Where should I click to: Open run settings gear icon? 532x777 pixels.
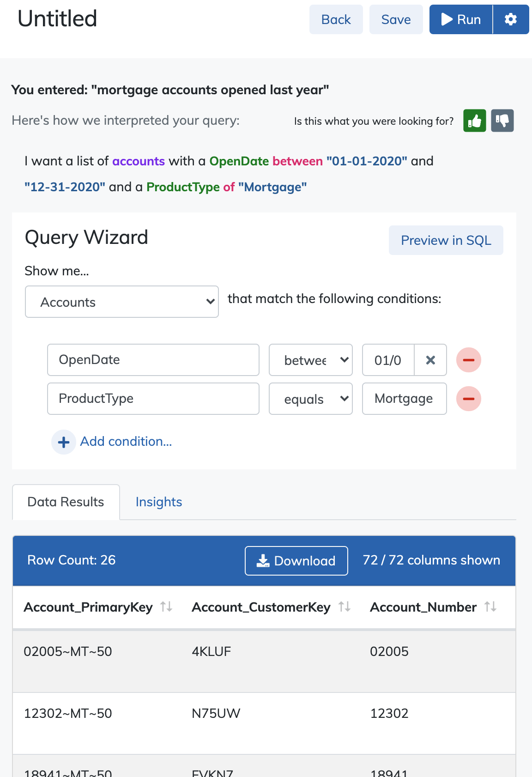point(511,19)
